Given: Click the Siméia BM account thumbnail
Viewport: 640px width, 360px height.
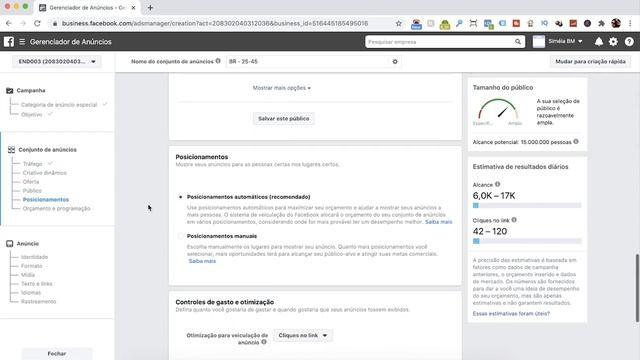Looking at the screenshot, I should [x=539, y=42].
